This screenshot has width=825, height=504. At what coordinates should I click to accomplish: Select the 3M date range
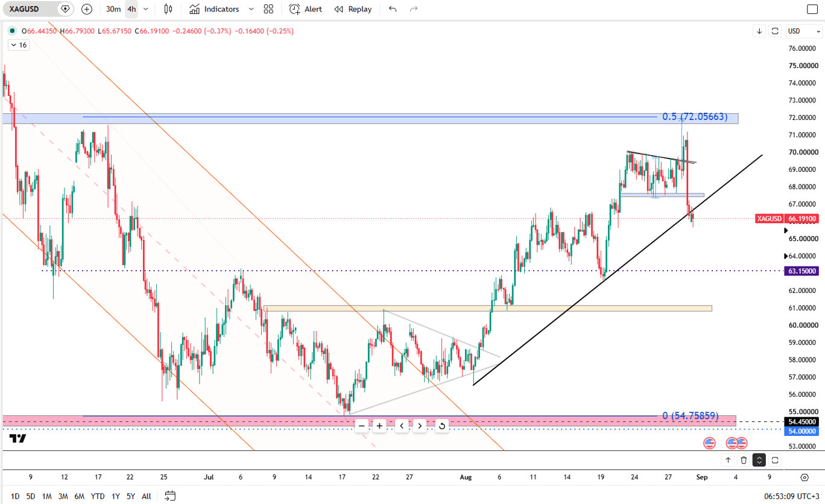(x=63, y=496)
